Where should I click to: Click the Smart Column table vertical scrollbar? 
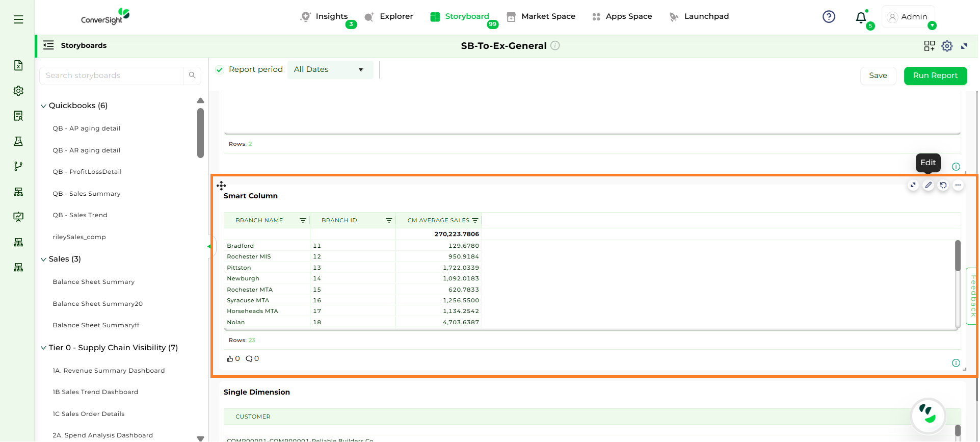click(958, 256)
